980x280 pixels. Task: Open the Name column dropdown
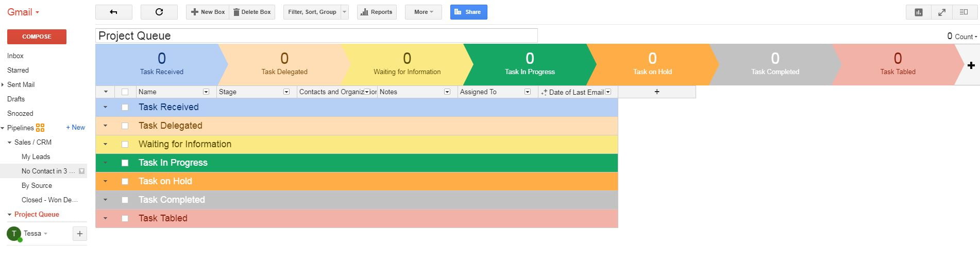206,92
